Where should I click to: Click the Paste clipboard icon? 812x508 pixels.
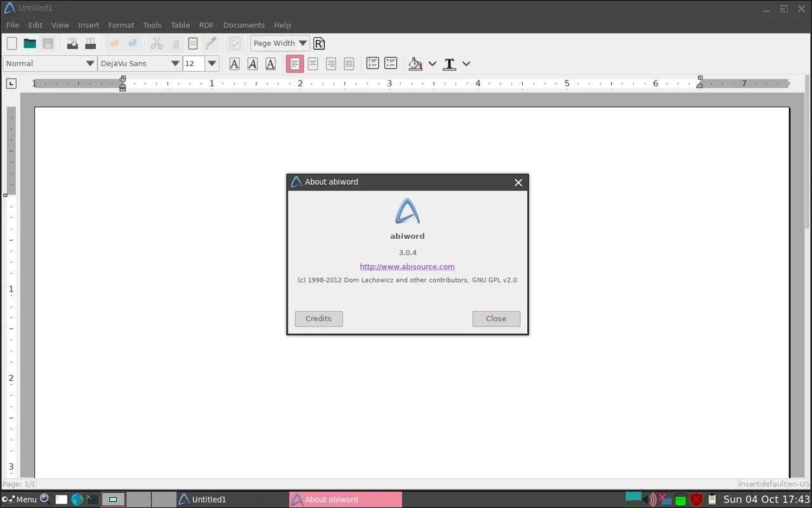[193, 43]
